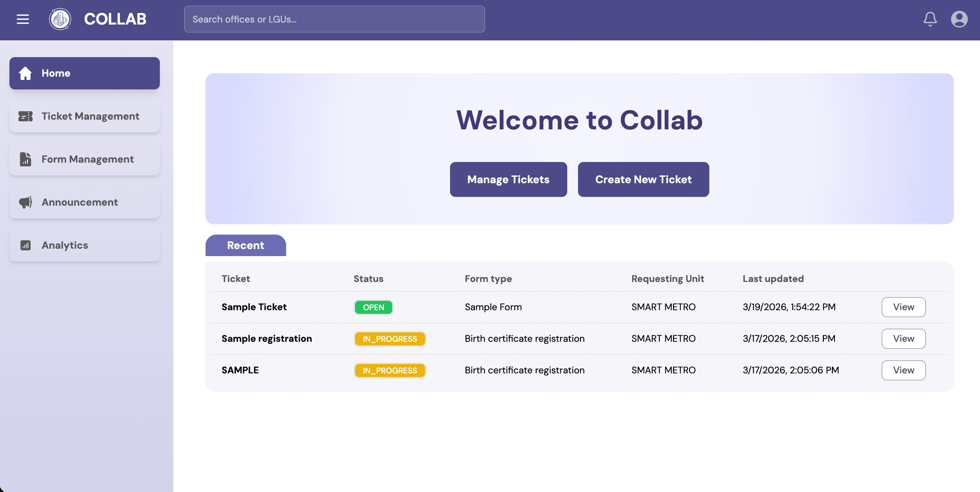Click the COLLAB brand title
Screen dimensions: 980x492
tap(115, 19)
